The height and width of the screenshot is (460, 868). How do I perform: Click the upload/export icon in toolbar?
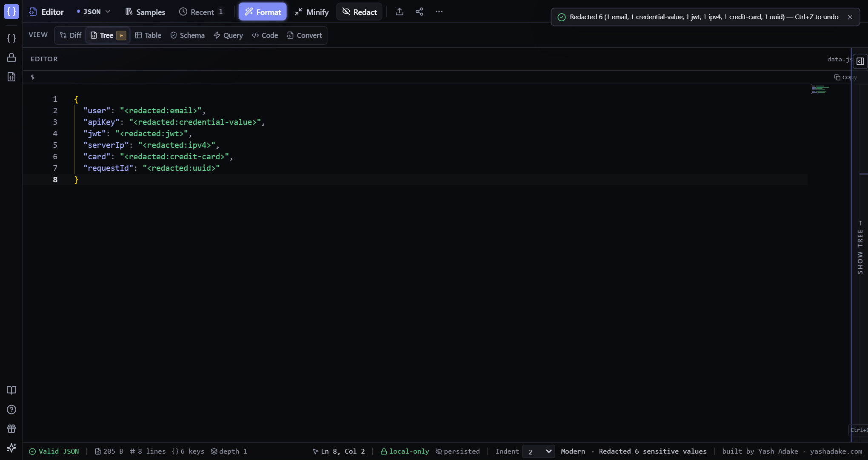399,12
